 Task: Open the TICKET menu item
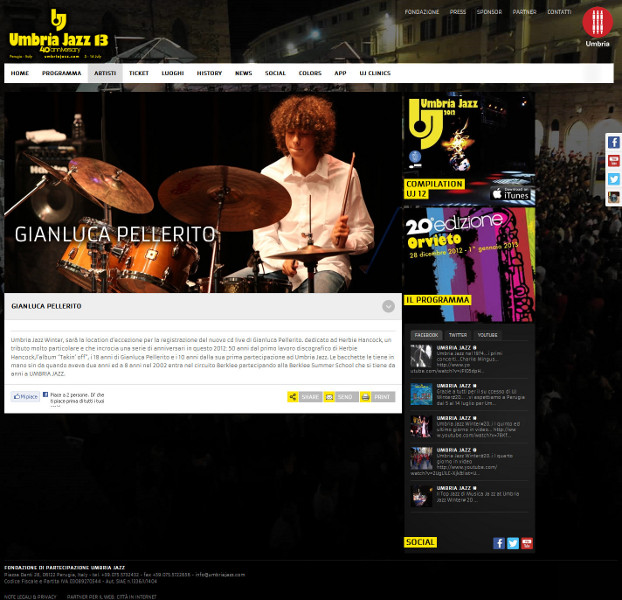[x=139, y=73]
